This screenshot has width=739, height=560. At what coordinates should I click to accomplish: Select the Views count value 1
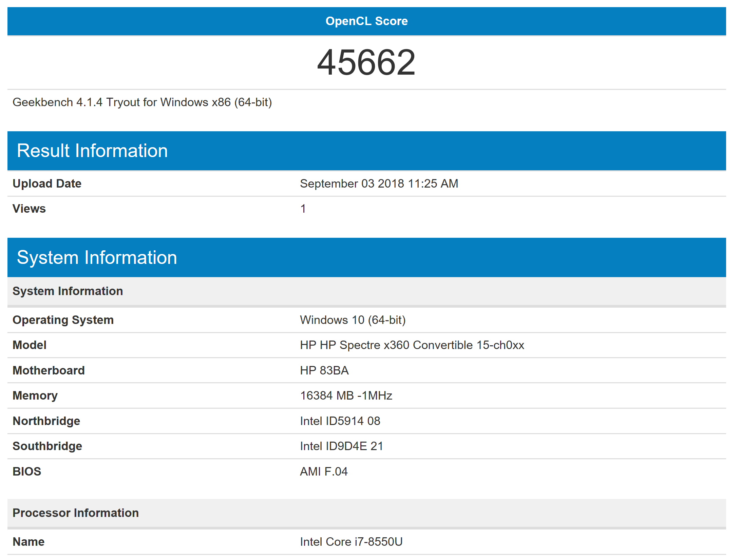pyautogui.click(x=303, y=209)
